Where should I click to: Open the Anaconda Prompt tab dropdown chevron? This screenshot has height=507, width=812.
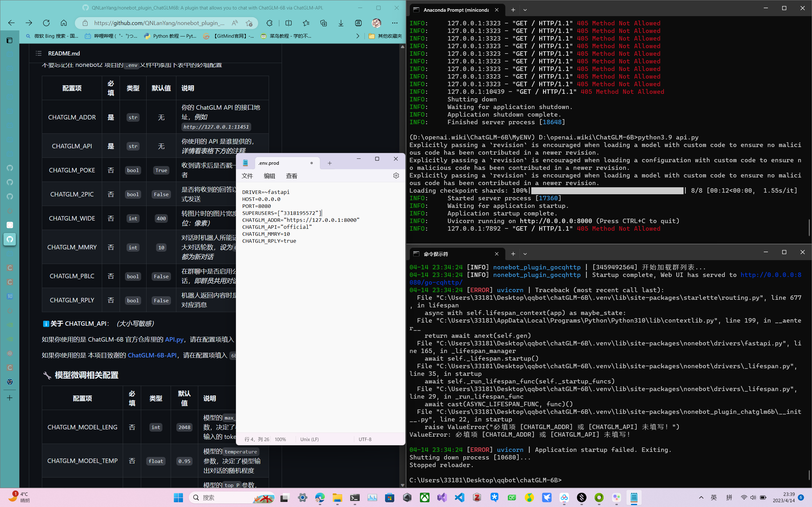[525, 10]
